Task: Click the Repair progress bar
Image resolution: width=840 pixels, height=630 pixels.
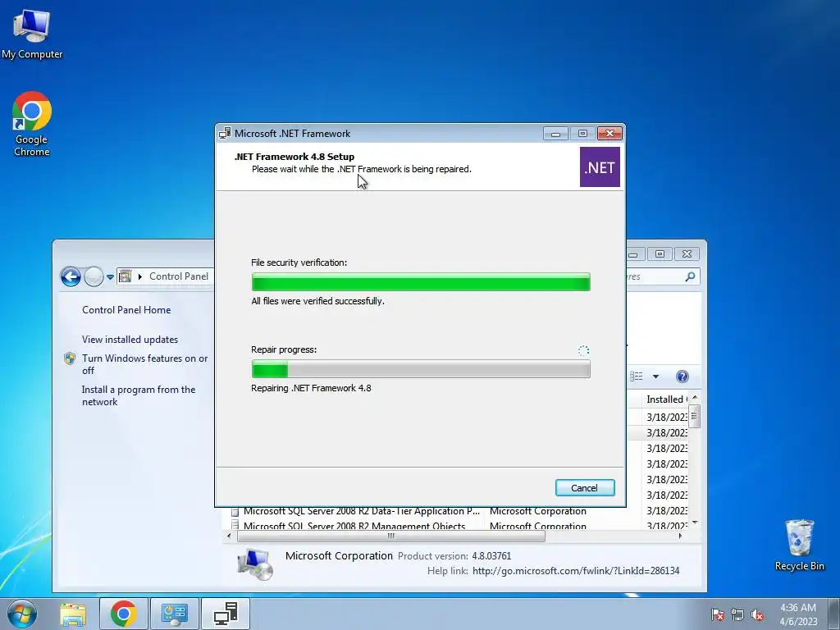Action: (421, 369)
